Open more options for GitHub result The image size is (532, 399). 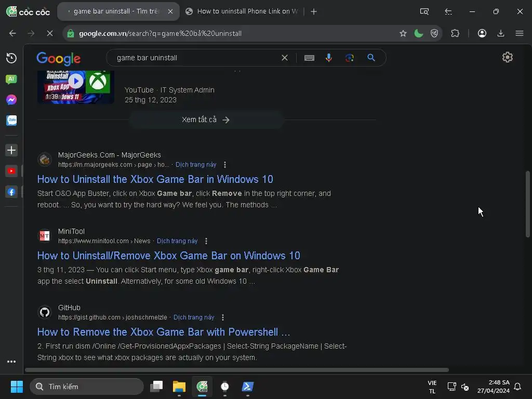[x=222, y=317]
